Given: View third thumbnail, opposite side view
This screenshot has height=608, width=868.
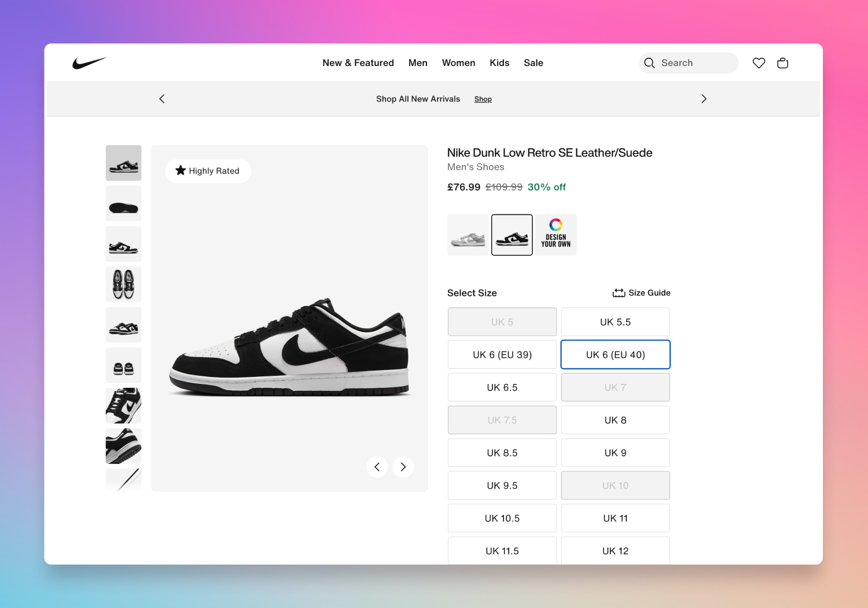Looking at the screenshot, I should point(124,244).
